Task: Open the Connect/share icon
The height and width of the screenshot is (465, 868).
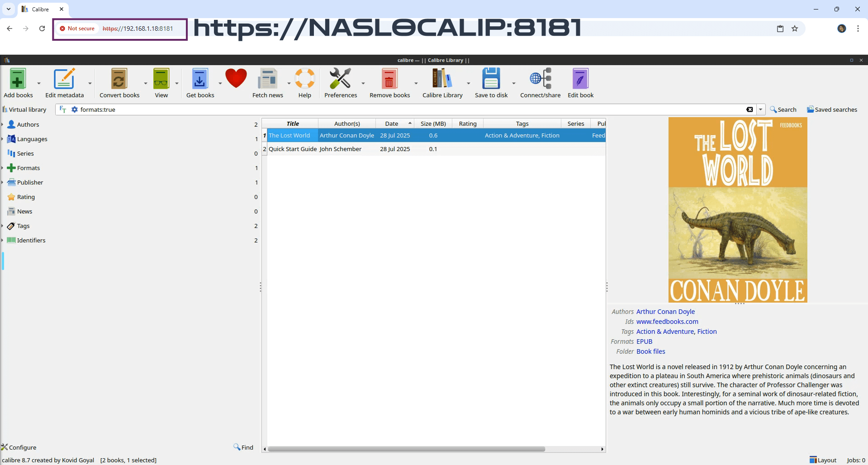Action: click(x=541, y=79)
